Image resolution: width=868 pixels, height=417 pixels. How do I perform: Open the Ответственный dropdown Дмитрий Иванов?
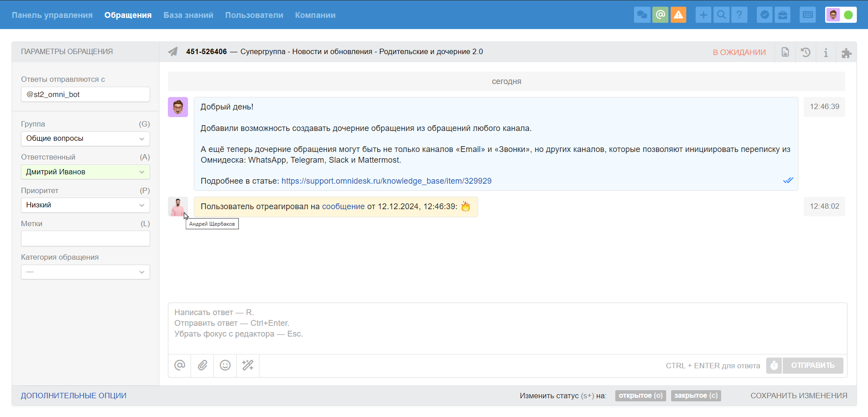click(85, 172)
